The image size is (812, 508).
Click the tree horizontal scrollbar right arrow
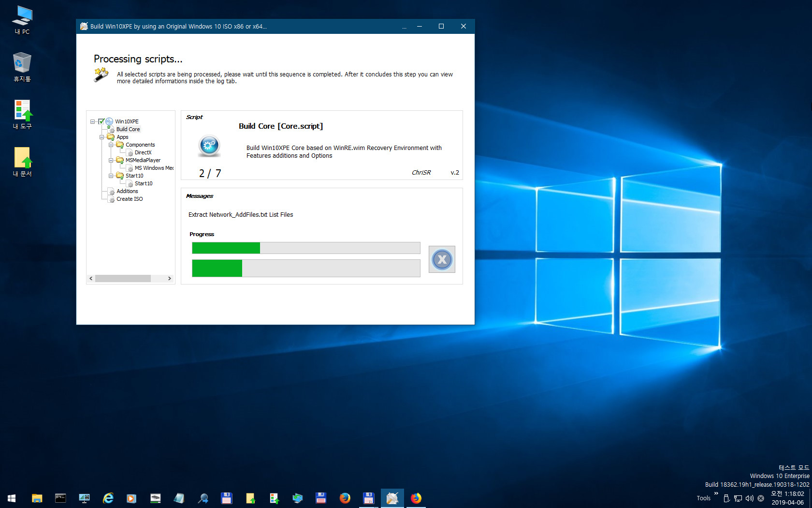point(169,278)
